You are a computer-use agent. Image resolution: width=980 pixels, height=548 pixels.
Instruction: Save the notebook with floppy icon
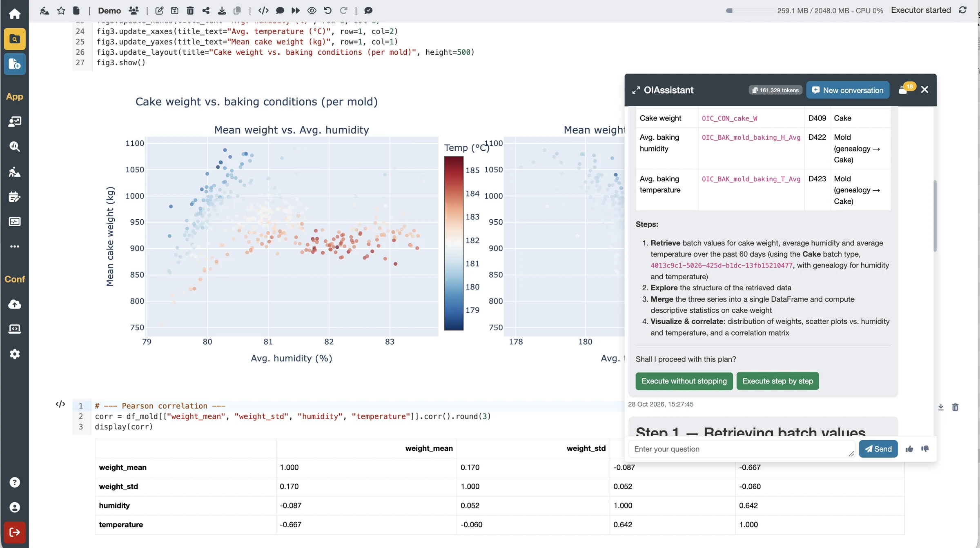tap(174, 11)
